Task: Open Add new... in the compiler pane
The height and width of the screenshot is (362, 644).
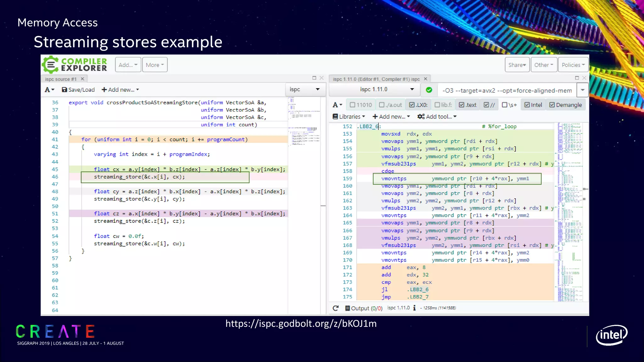Action: 391,117
